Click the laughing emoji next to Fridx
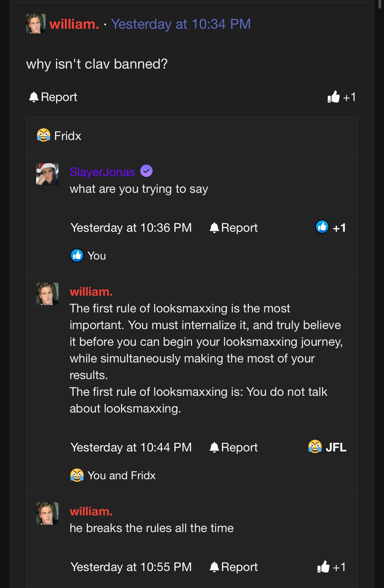 click(x=44, y=135)
